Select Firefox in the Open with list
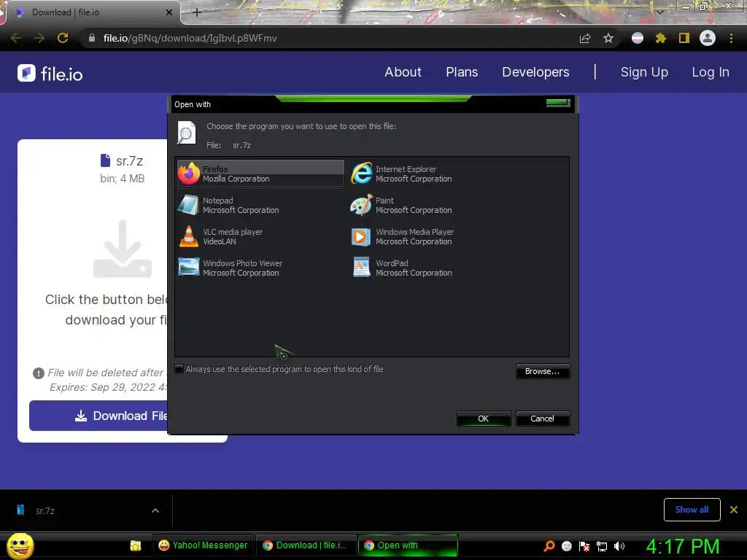747x560 pixels. tap(260, 174)
